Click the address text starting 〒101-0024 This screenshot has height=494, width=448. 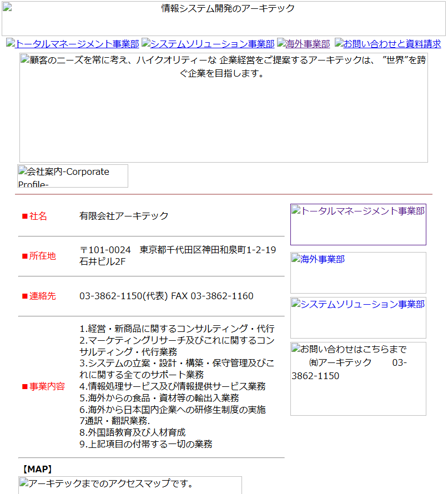point(178,255)
